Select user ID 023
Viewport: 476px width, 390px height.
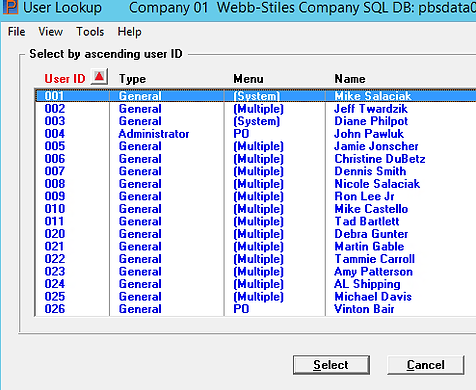click(55, 271)
